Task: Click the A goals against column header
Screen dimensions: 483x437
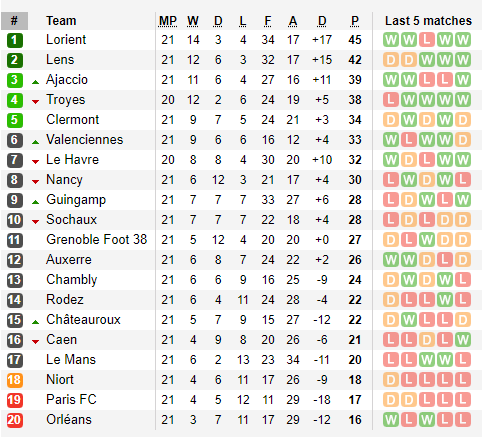Action: (293, 21)
